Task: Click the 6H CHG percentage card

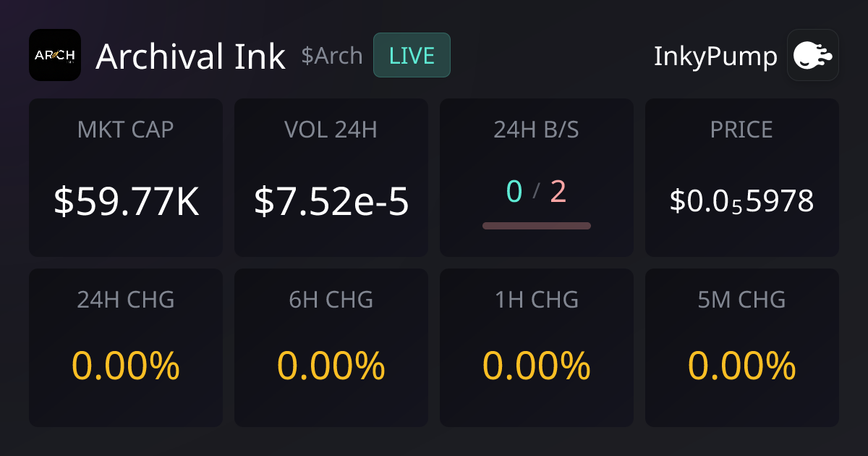Action: [x=331, y=347]
